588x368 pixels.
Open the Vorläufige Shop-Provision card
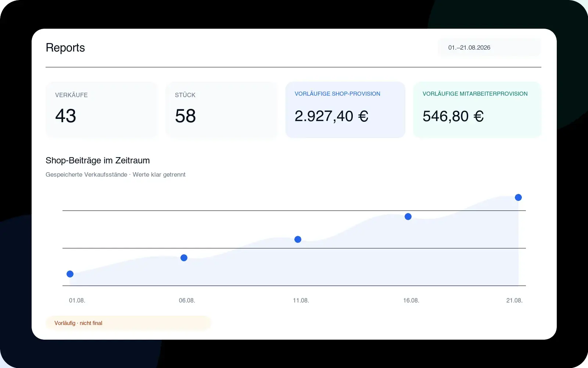345,110
